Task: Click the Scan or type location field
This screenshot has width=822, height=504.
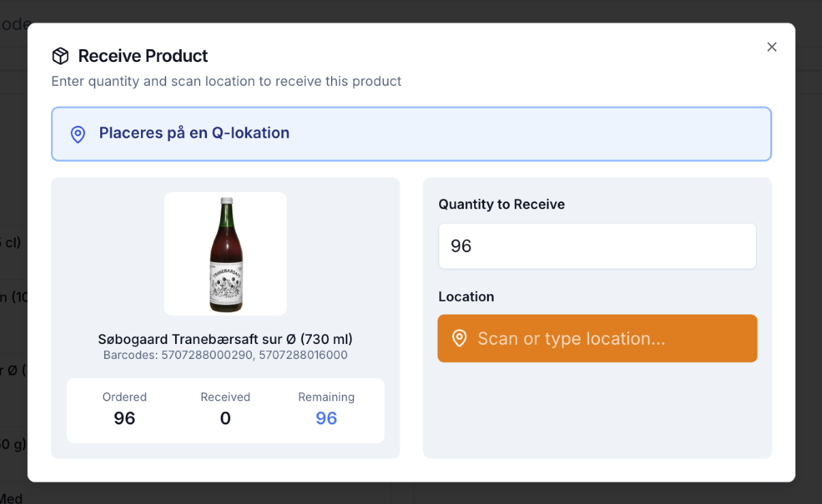Action: (x=597, y=338)
